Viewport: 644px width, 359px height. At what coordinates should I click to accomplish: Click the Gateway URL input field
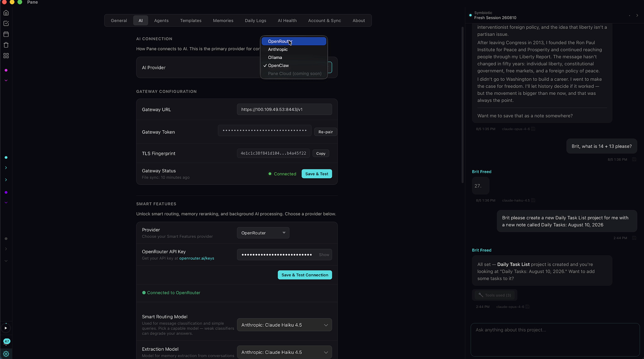tap(284, 109)
